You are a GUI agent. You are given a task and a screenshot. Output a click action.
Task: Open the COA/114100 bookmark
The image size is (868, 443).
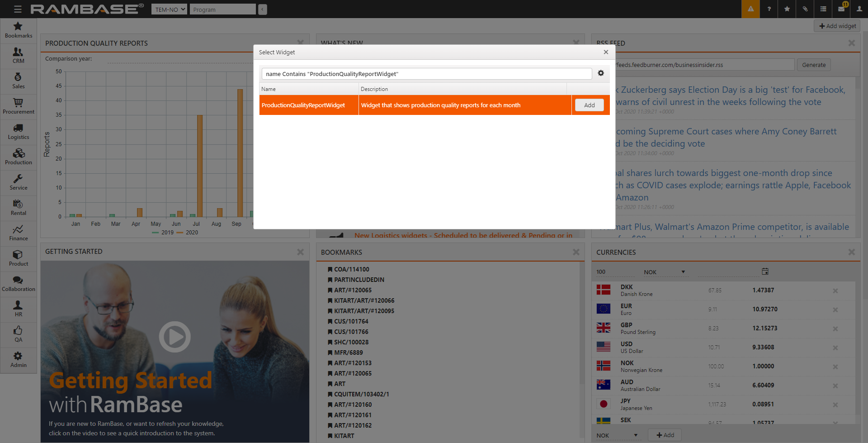pyautogui.click(x=351, y=269)
